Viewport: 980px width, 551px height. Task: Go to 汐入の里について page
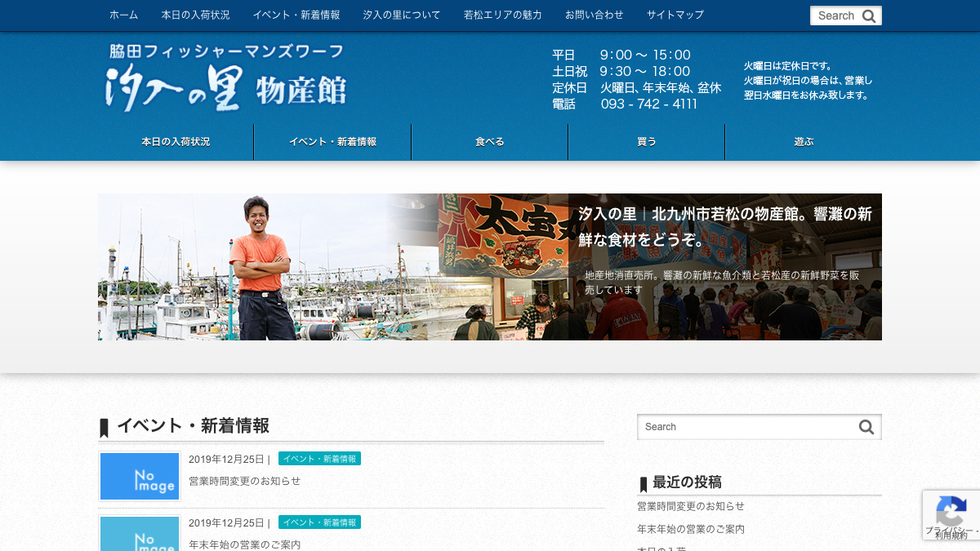(401, 15)
